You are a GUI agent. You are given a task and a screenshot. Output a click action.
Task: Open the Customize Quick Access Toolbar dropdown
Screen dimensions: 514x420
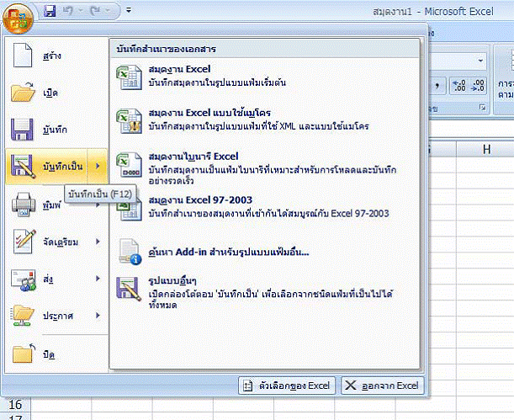point(129,10)
